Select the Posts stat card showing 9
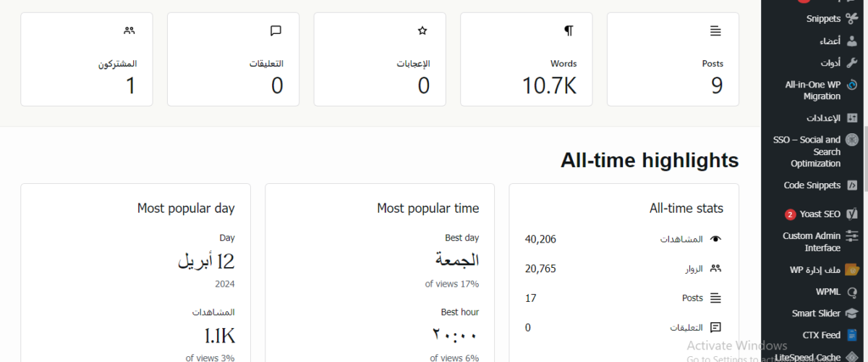 (673, 59)
